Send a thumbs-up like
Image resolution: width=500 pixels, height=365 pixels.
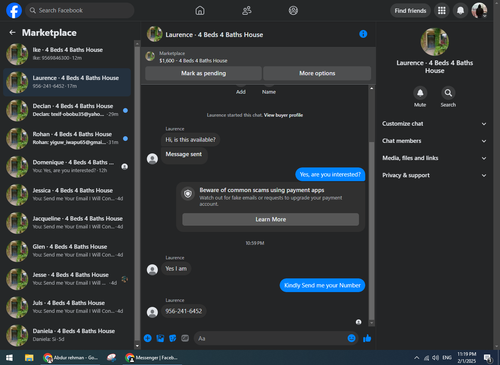tap(367, 338)
